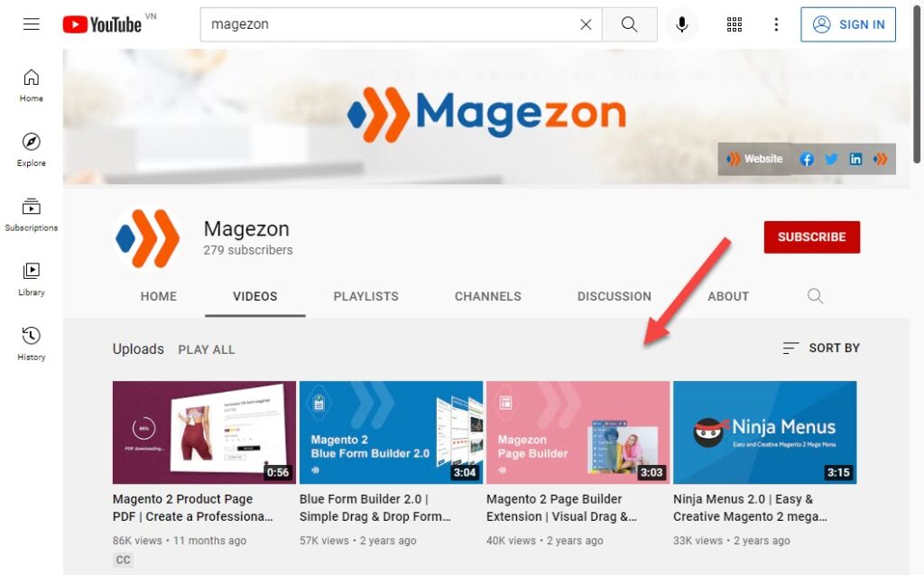This screenshot has width=924, height=575.
Task: Subscribe to the Magezon channel
Action: click(x=811, y=237)
